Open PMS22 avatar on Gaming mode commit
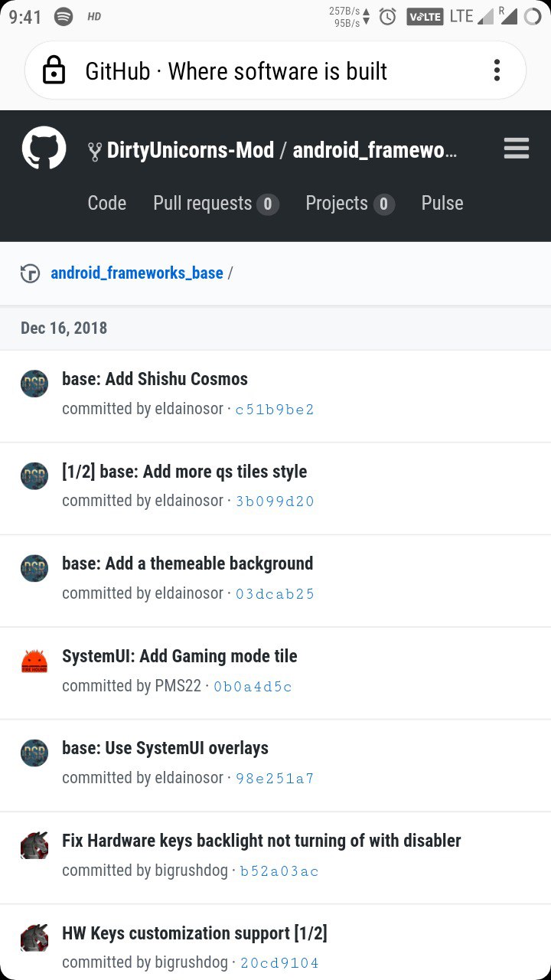 pyautogui.click(x=34, y=661)
